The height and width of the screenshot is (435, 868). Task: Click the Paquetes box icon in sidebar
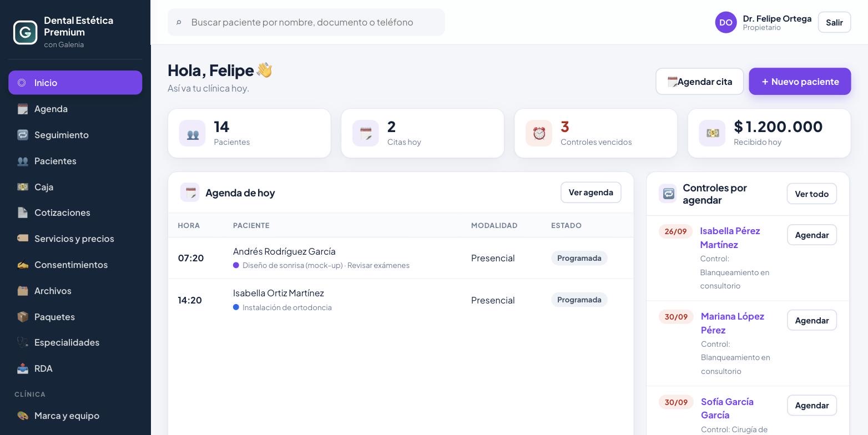tap(22, 317)
